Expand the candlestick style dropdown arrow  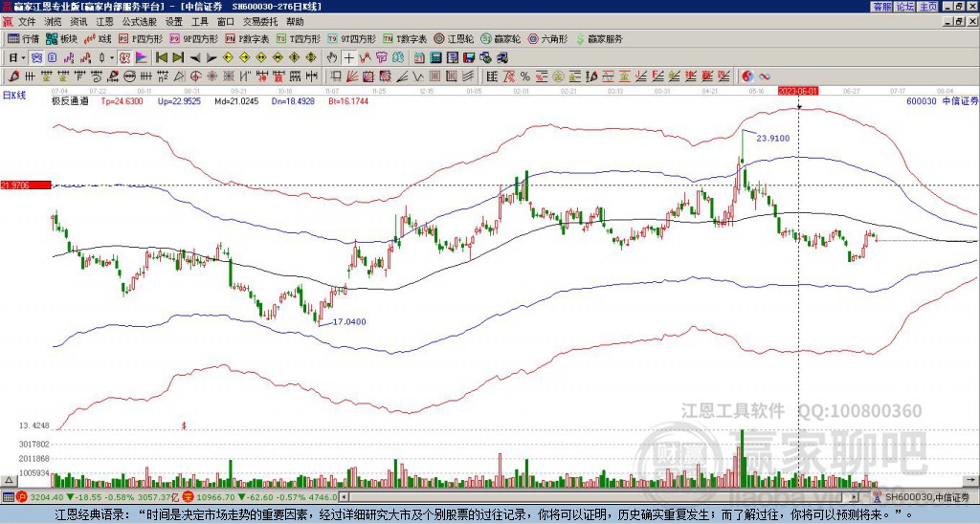pos(112,58)
